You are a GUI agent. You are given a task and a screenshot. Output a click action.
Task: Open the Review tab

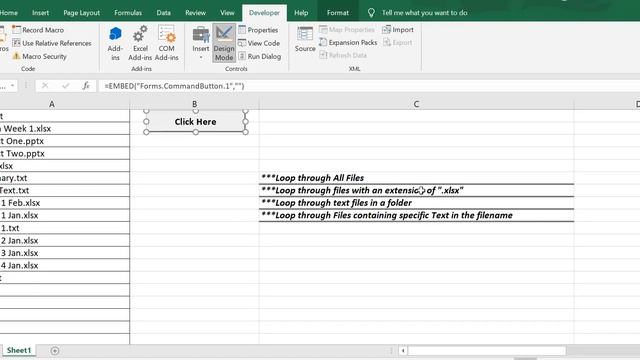[196, 13]
